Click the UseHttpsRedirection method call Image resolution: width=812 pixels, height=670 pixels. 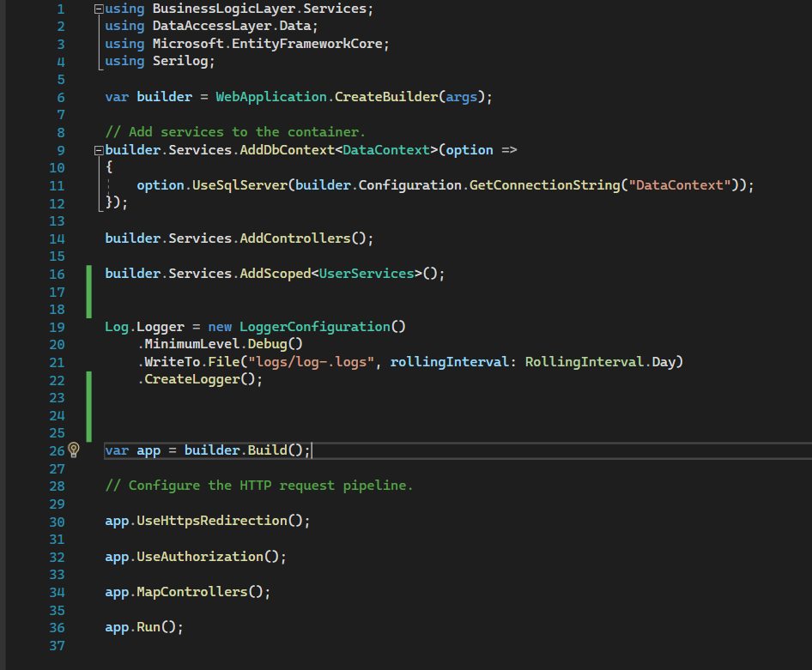pyautogui.click(x=212, y=521)
